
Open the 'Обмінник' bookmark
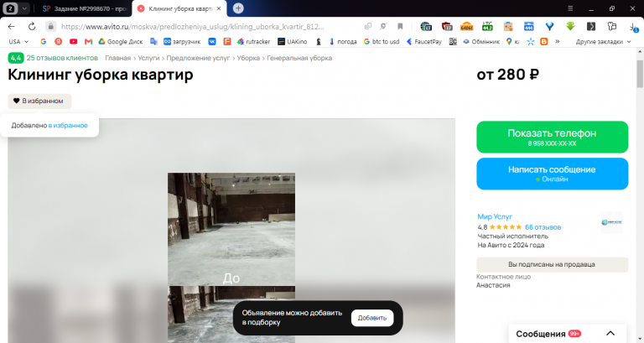coord(481,41)
